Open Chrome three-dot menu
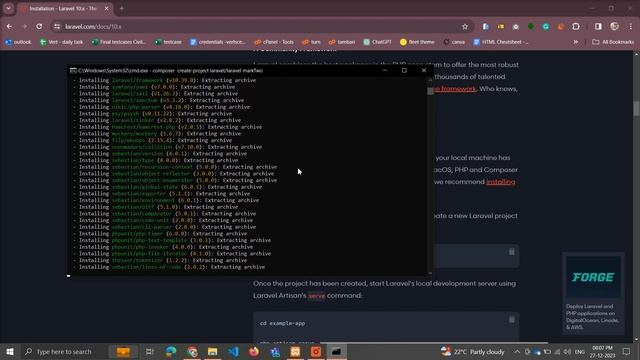This screenshot has height=360, width=640. pyautogui.click(x=631, y=27)
